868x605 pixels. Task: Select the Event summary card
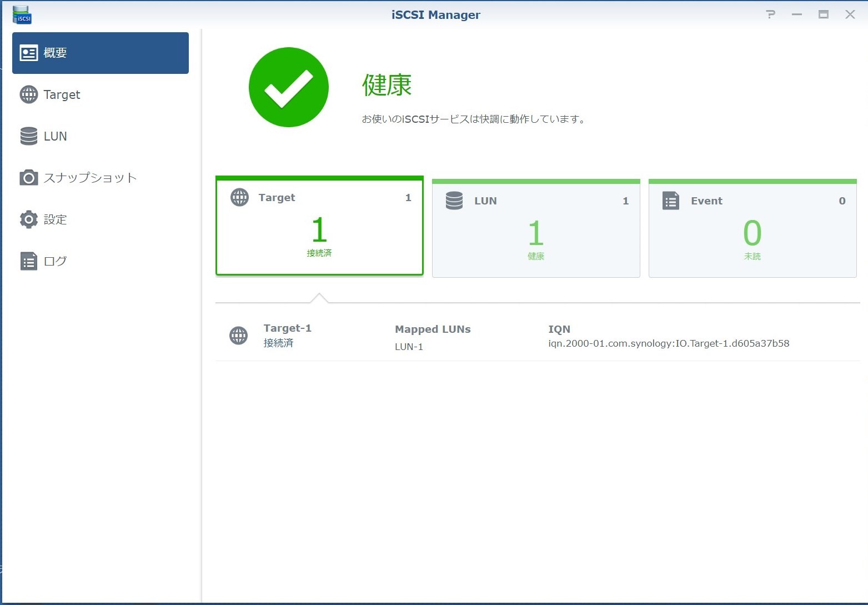coord(752,229)
